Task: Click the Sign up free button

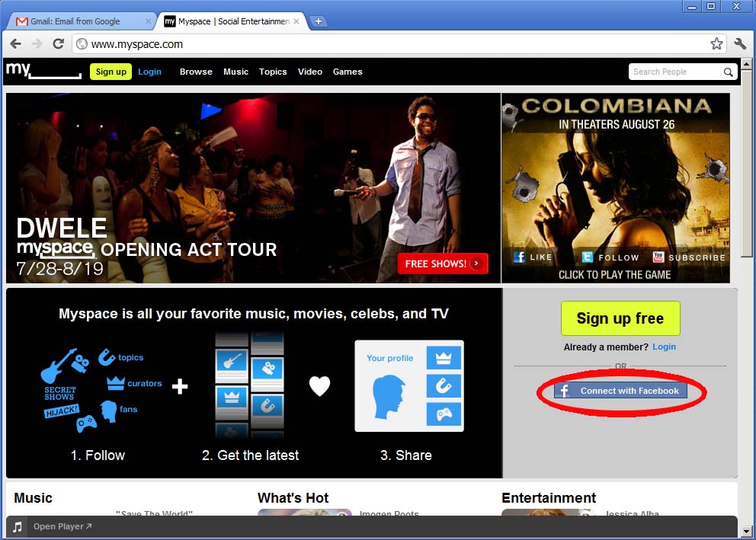Action: (620, 318)
